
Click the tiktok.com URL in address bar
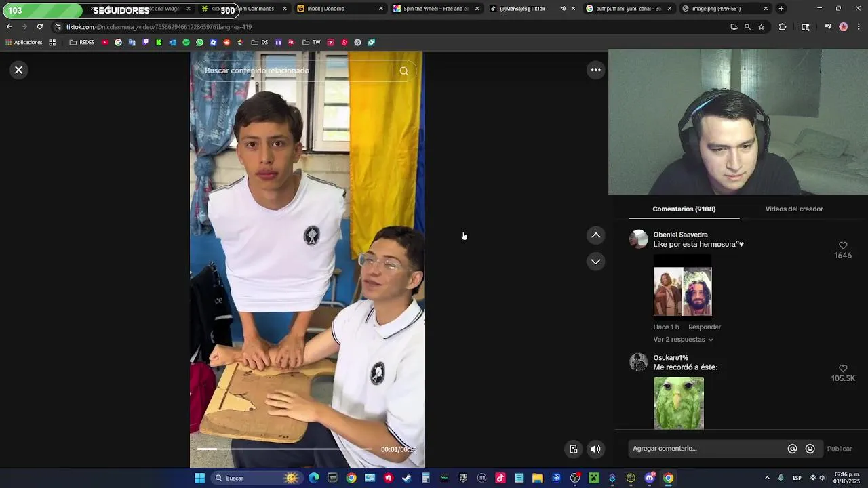click(x=159, y=27)
